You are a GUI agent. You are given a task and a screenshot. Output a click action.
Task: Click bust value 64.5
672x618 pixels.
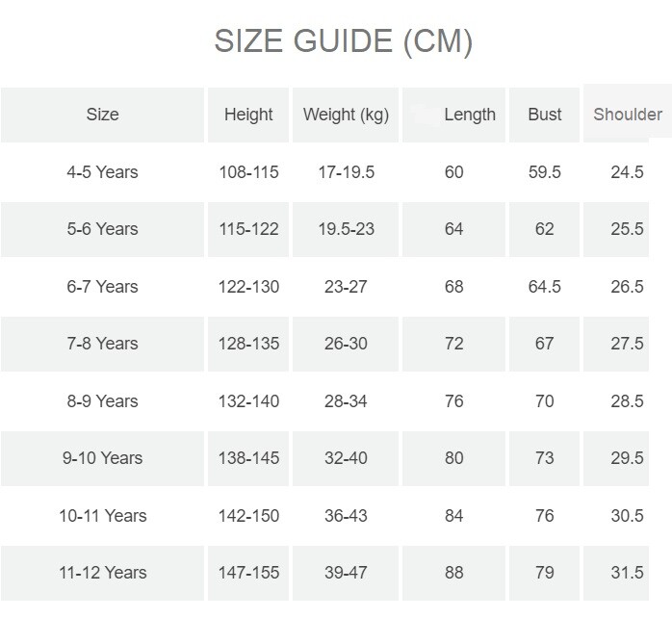coord(545,287)
